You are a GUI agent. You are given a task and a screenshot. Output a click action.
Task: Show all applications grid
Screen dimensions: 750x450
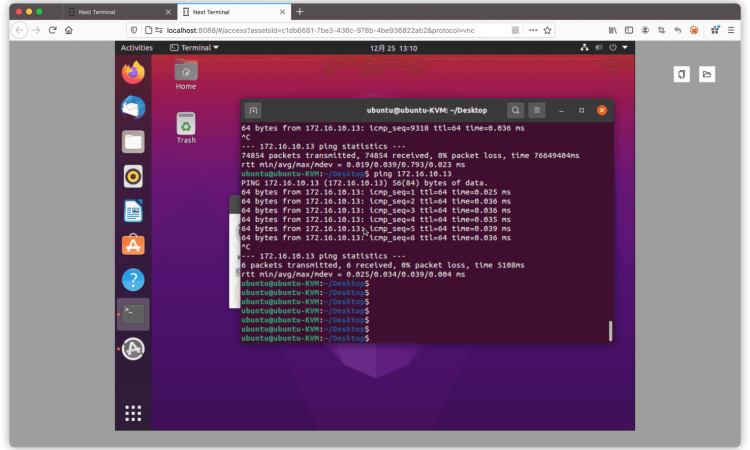pyautogui.click(x=133, y=413)
